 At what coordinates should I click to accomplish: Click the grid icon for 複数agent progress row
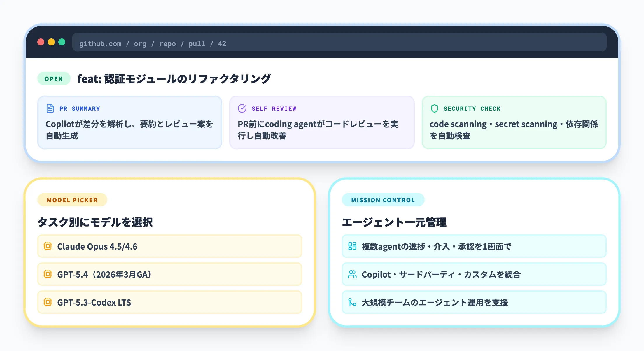353,246
